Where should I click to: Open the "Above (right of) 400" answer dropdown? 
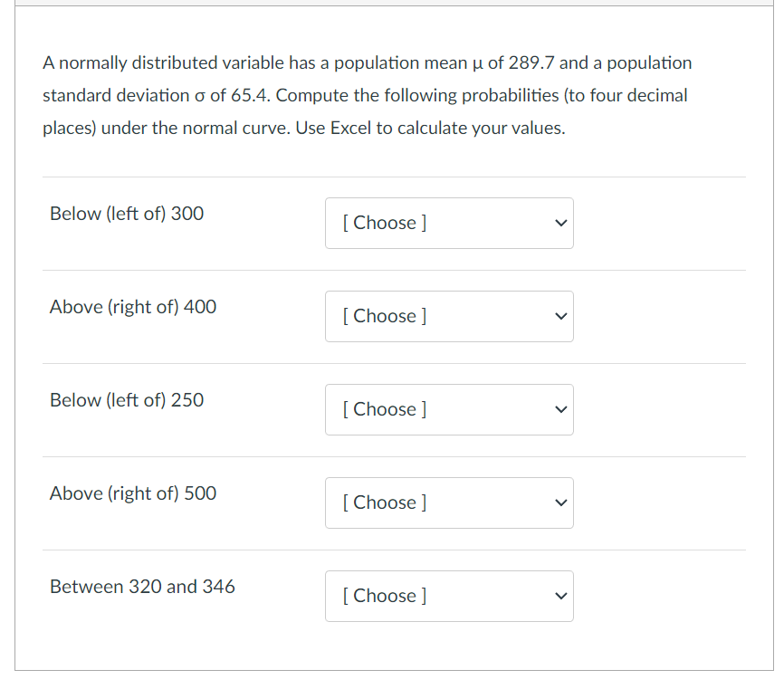click(x=449, y=316)
